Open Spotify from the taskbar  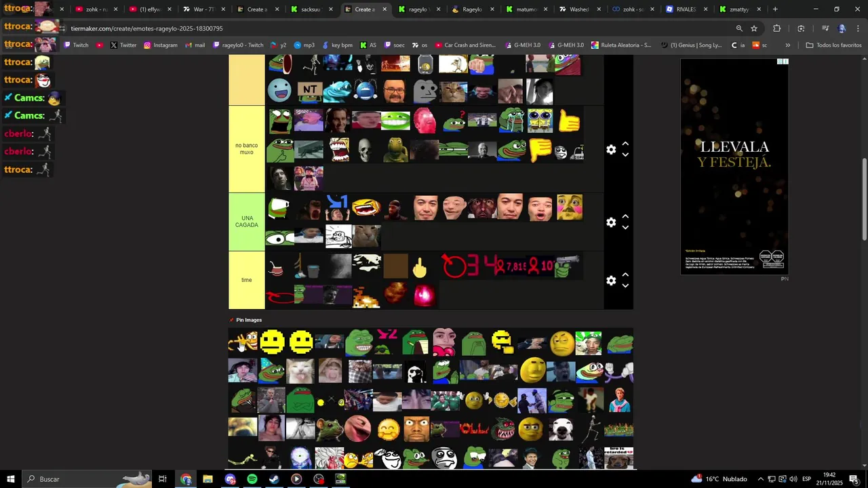pyautogui.click(x=252, y=479)
